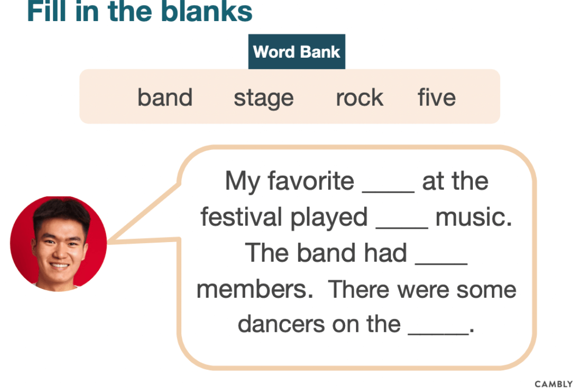
Task: Choose "stage" in the word bank
Action: coord(264,98)
